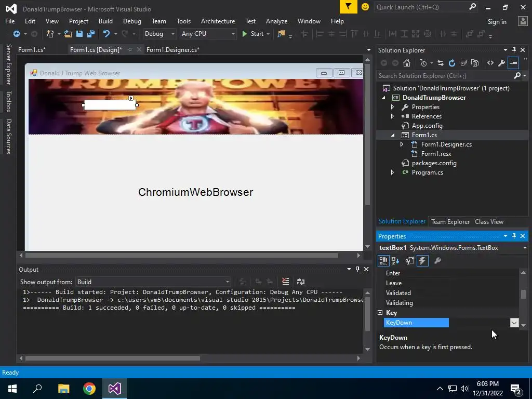Viewport: 532px width, 399px height.
Task: Click the Find in Files toolbar icon
Action: [281, 34]
